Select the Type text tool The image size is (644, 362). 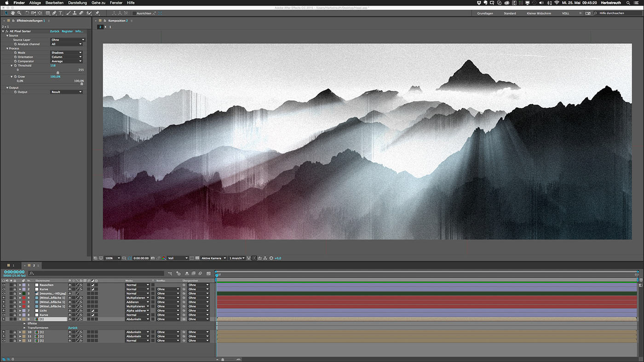(60, 13)
